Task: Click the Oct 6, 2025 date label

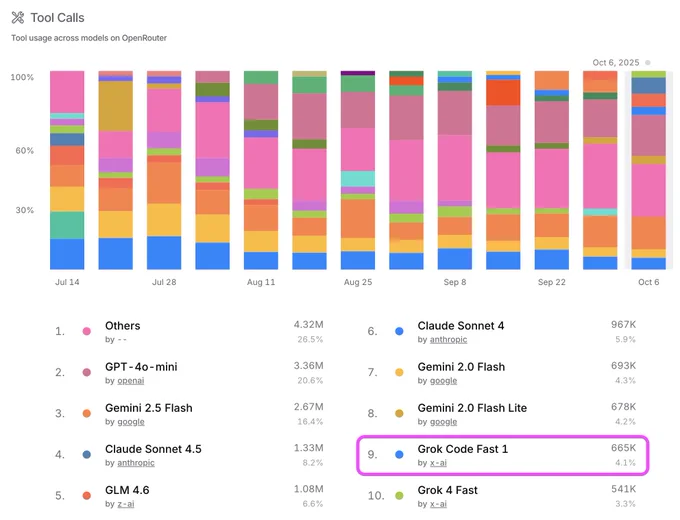Action: 616,62
